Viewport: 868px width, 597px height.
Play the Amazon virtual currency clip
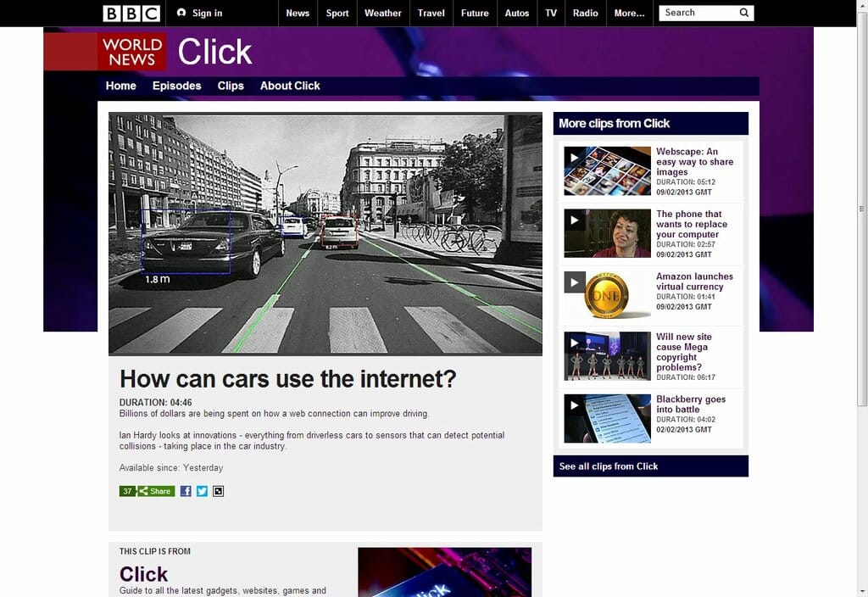[607, 296]
